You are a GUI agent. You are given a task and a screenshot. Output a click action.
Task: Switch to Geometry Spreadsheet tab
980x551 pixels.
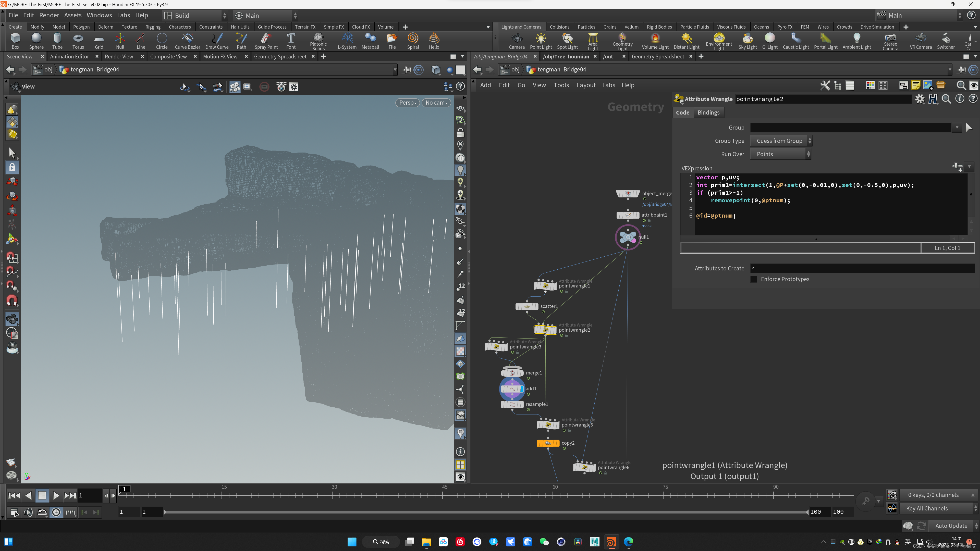point(280,57)
